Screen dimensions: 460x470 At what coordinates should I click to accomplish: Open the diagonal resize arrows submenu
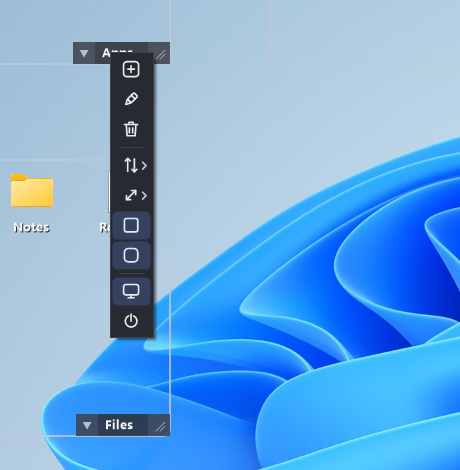136,195
